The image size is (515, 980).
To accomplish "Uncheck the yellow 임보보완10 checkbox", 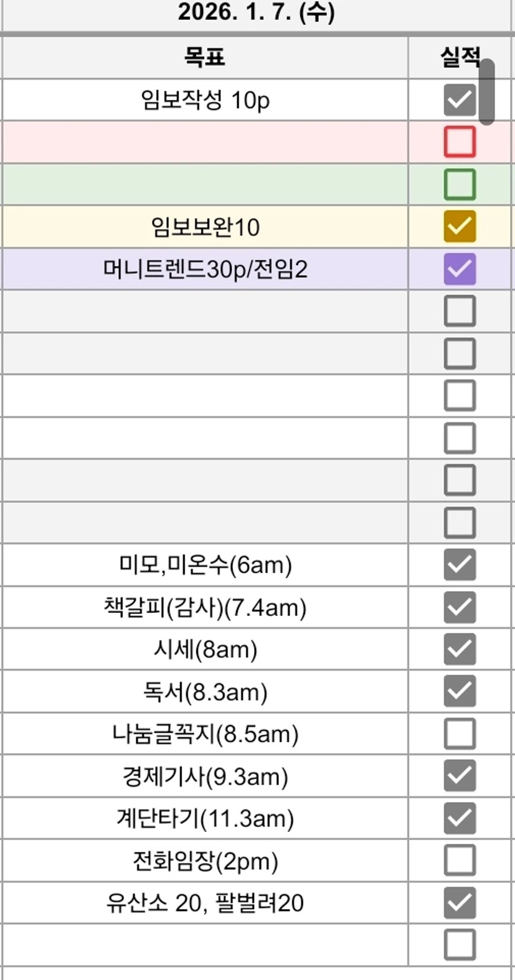I will tap(460, 226).
